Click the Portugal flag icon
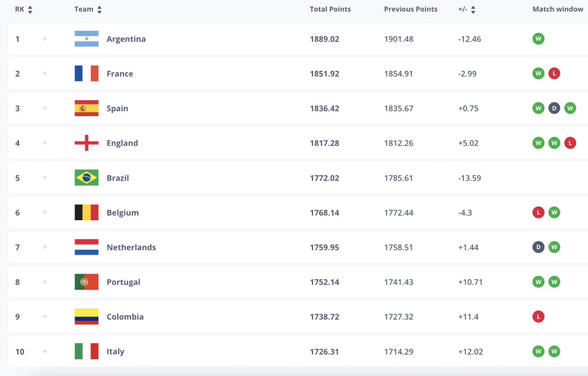Viewport: 588px width, 376px height. pyautogui.click(x=86, y=282)
